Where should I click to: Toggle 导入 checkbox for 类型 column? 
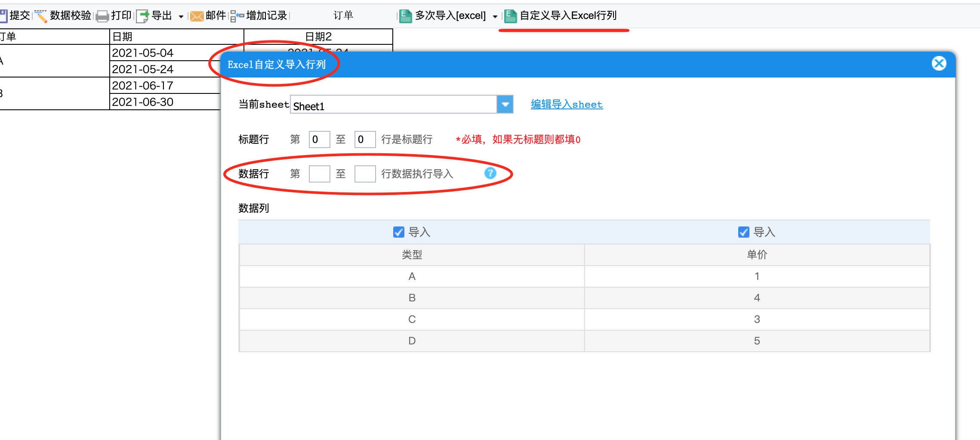398,232
